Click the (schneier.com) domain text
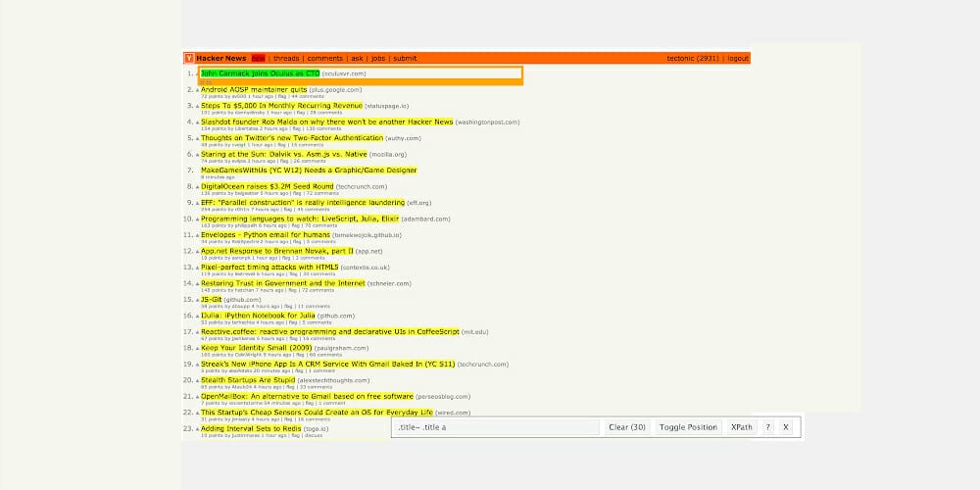 click(389, 284)
